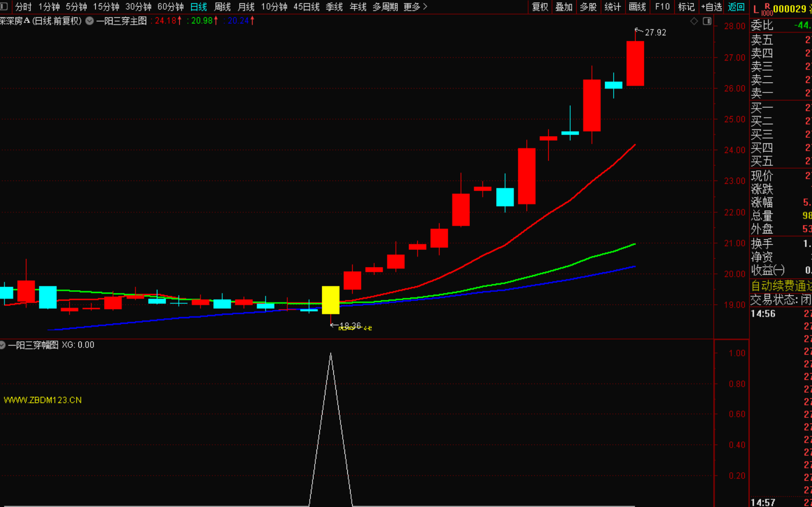The height and width of the screenshot is (507, 812).
Task: Open the 多周期 multi-period view
Action: click(385, 7)
